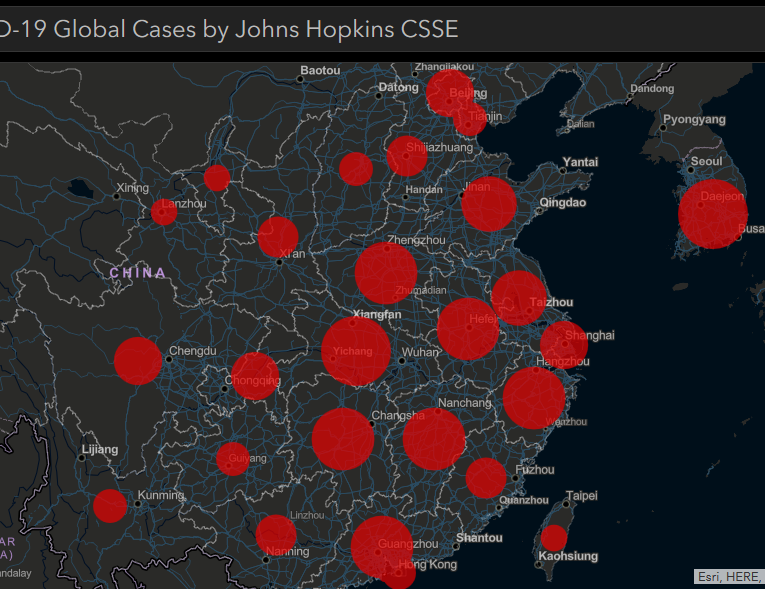Click the Global Cases by Johns Hopkins CSSE title
Image resolution: width=765 pixels, height=589 pixels.
(x=256, y=29)
